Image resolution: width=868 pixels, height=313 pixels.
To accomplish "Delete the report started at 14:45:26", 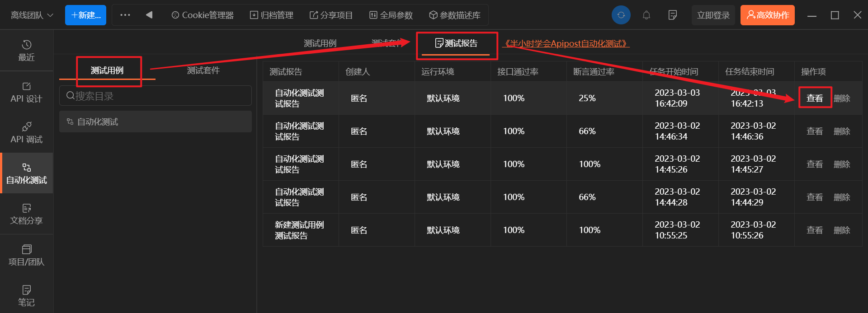I will [842, 164].
